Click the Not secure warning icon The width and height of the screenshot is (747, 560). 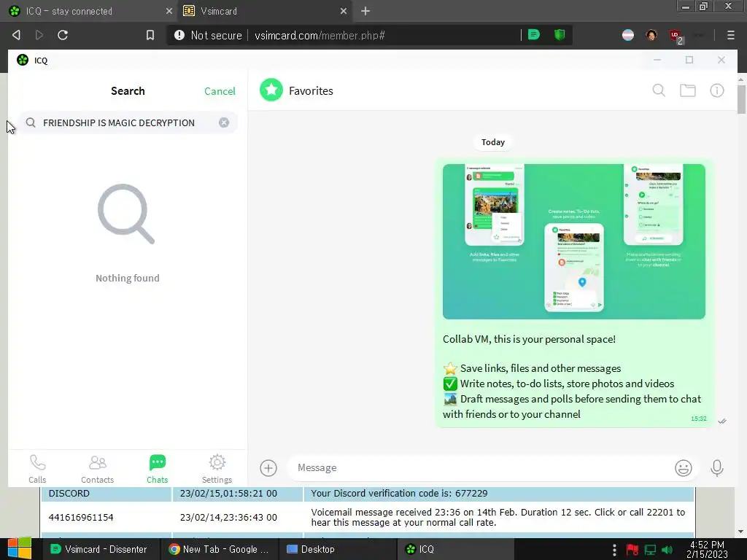(x=179, y=35)
